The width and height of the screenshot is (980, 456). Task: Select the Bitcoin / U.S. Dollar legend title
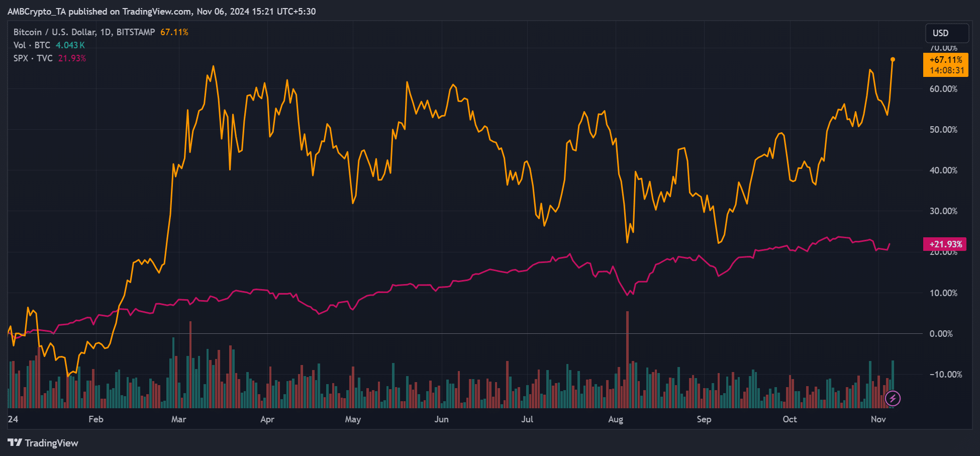84,32
